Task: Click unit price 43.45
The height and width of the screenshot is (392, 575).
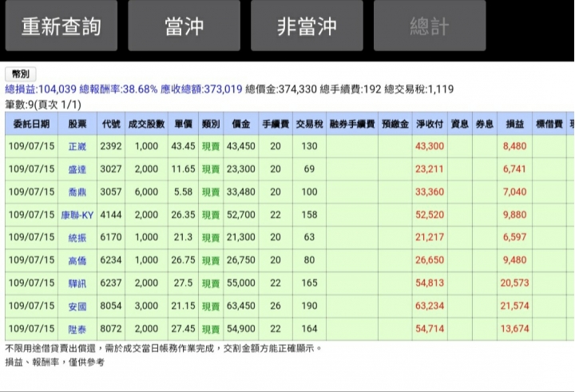Action: click(x=184, y=146)
